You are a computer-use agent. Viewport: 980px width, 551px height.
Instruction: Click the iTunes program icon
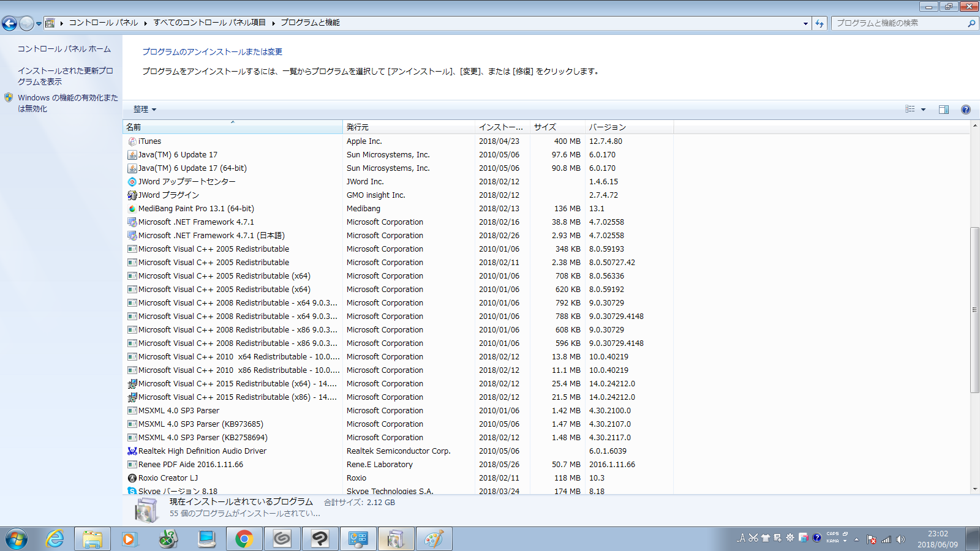click(x=132, y=141)
